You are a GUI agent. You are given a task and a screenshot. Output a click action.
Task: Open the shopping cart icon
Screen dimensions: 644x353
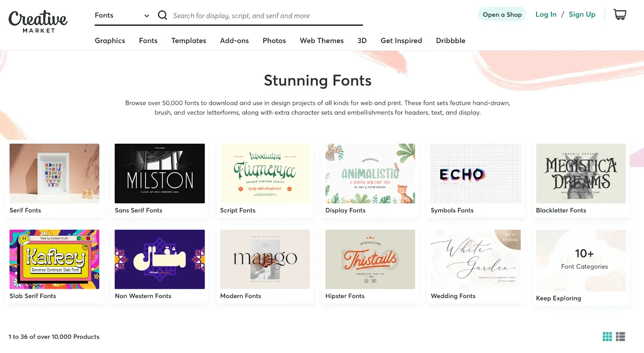(620, 14)
